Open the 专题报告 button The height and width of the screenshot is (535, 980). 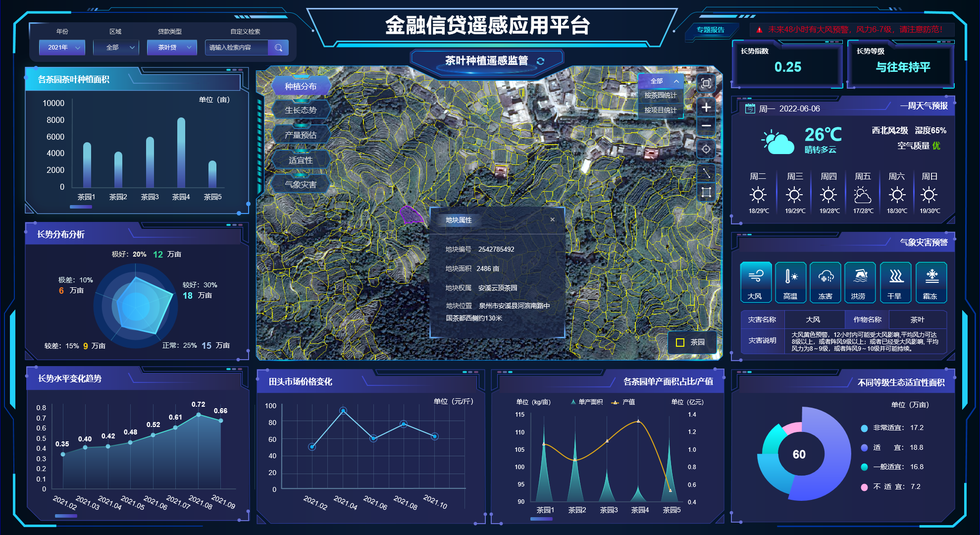click(x=710, y=30)
